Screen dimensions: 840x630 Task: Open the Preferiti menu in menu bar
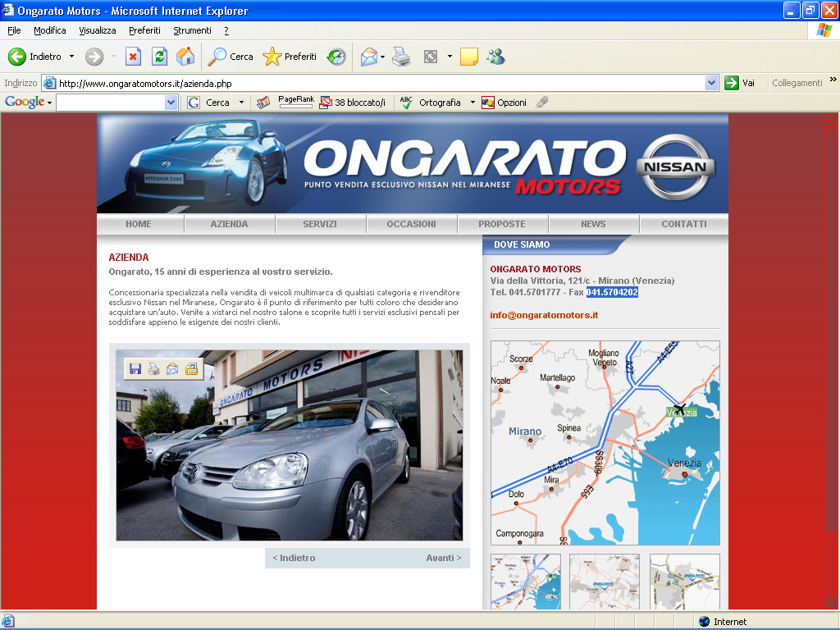144,30
